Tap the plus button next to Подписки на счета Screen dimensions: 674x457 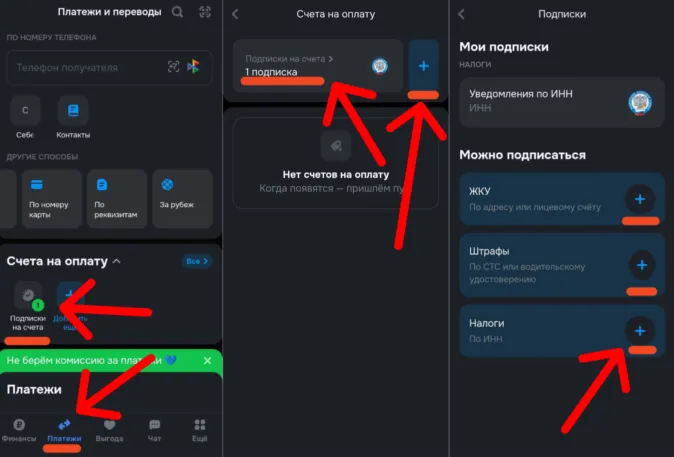pos(423,65)
